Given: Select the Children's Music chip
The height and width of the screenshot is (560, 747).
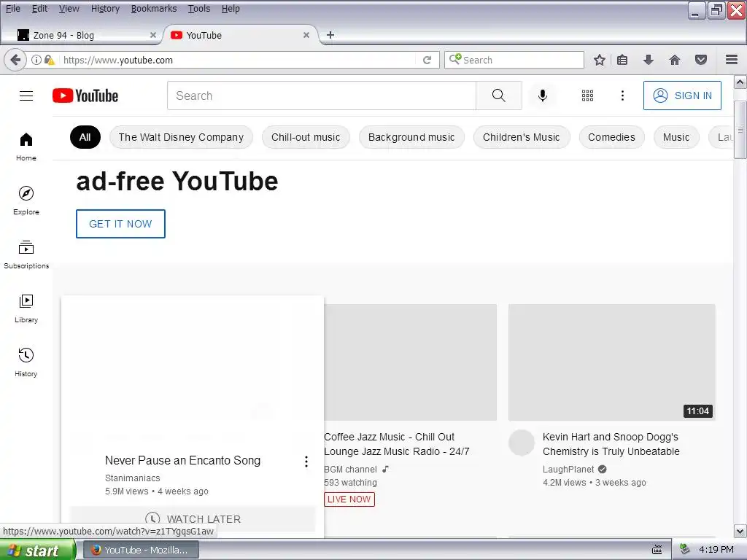Looking at the screenshot, I should point(521,137).
